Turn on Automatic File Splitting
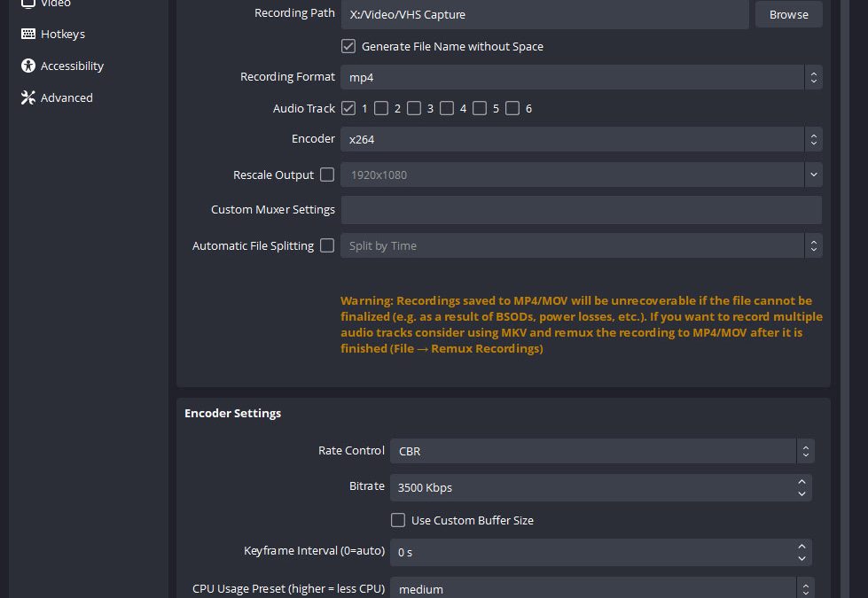868x598 pixels. [x=327, y=245]
